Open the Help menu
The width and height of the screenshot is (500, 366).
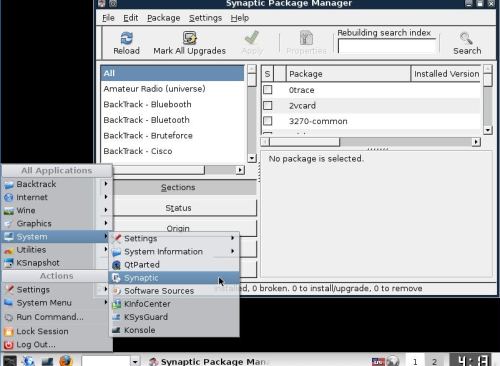pos(240,18)
